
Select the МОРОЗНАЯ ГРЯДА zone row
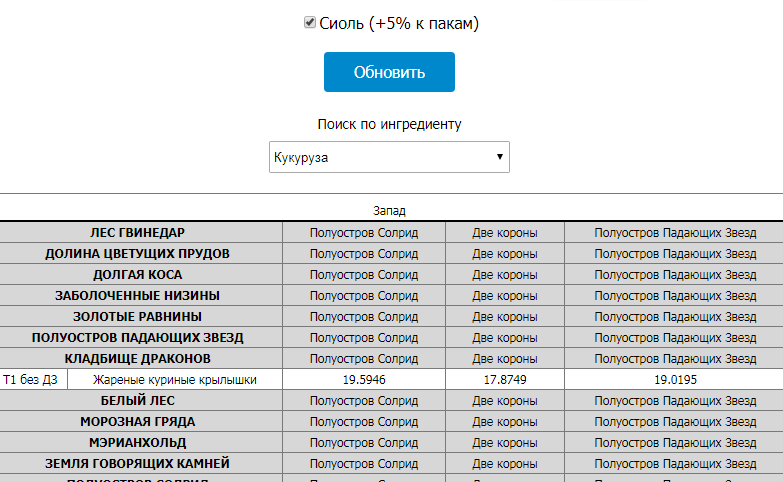coord(138,422)
